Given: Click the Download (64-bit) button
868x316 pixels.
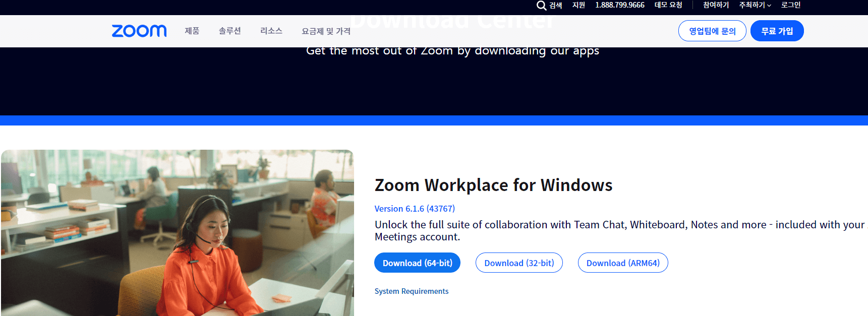Looking at the screenshot, I should 417,263.
